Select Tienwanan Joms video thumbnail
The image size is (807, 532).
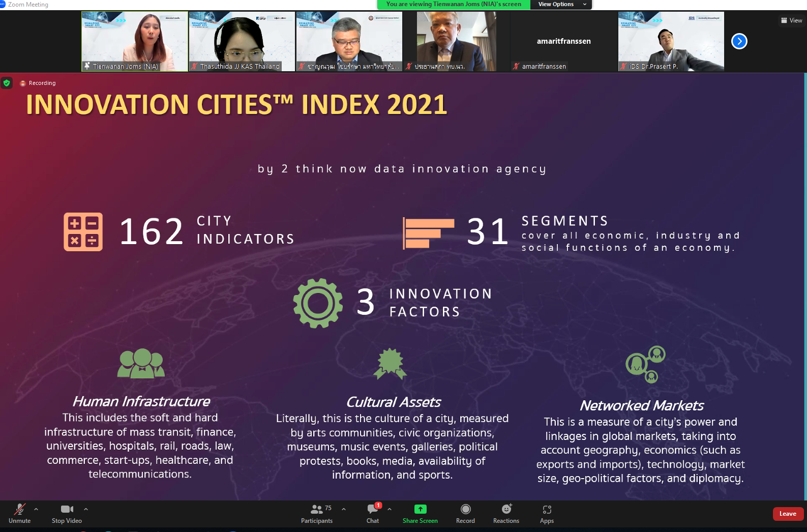(x=135, y=41)
